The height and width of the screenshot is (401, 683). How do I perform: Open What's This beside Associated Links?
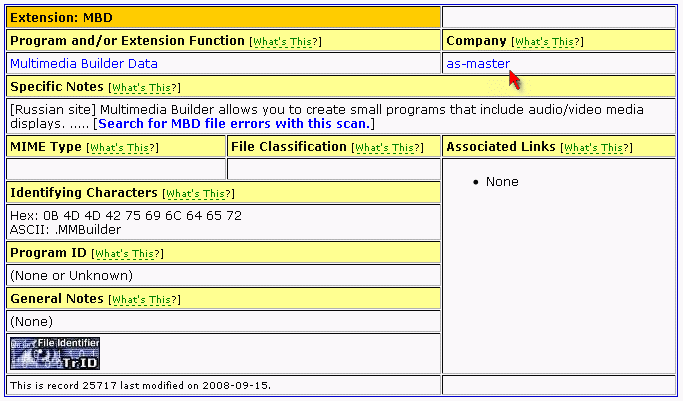point(596,148)
